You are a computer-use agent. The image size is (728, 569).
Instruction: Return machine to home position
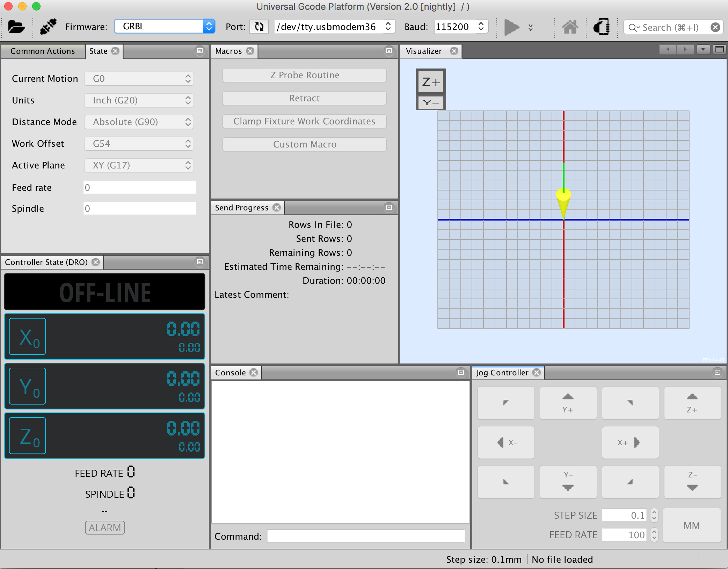click(x=570, y=27)
